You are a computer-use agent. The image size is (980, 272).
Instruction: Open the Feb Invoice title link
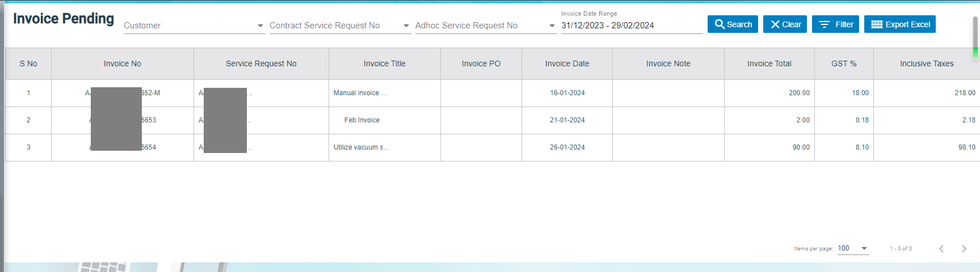point(361,120)
